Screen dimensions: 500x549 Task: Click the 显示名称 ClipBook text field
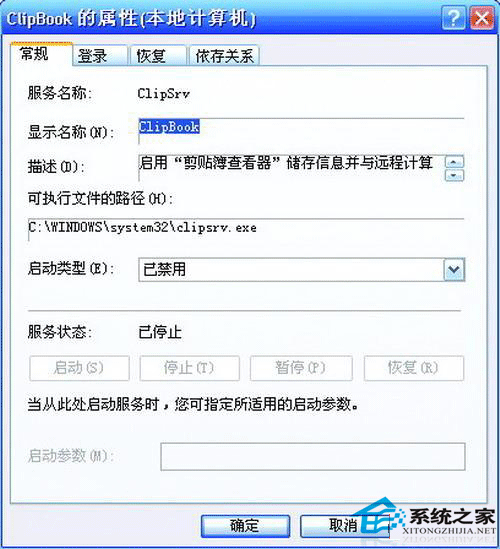pyautogui.click(x=301, y=131)
